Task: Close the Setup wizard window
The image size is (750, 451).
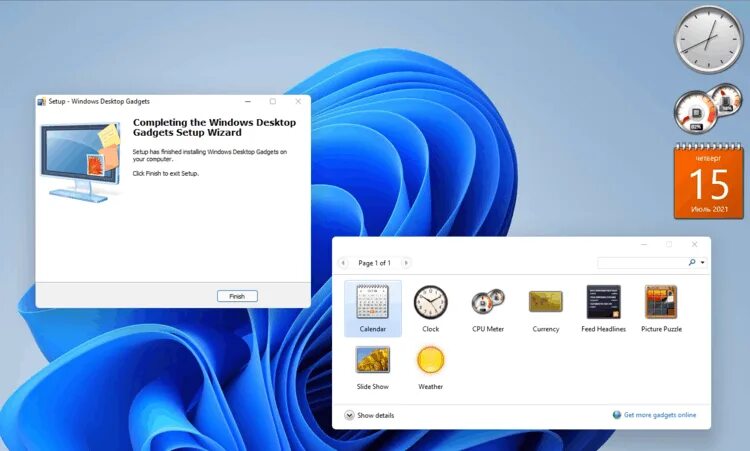Action: pyautogui.click(x=298, y=101)
